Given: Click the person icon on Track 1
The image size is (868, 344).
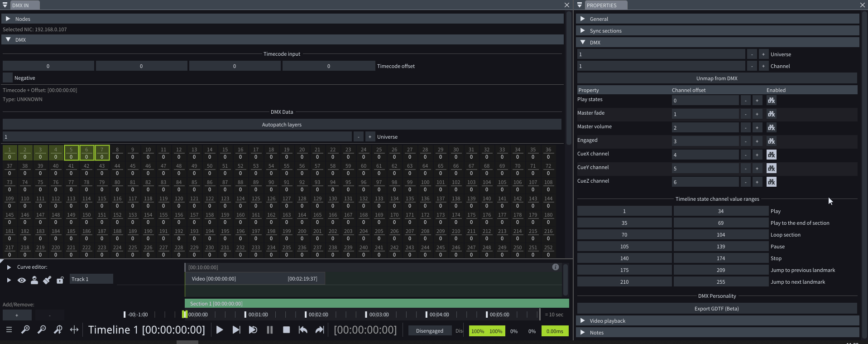Looking at the screenshot, I should coord(34,280).
